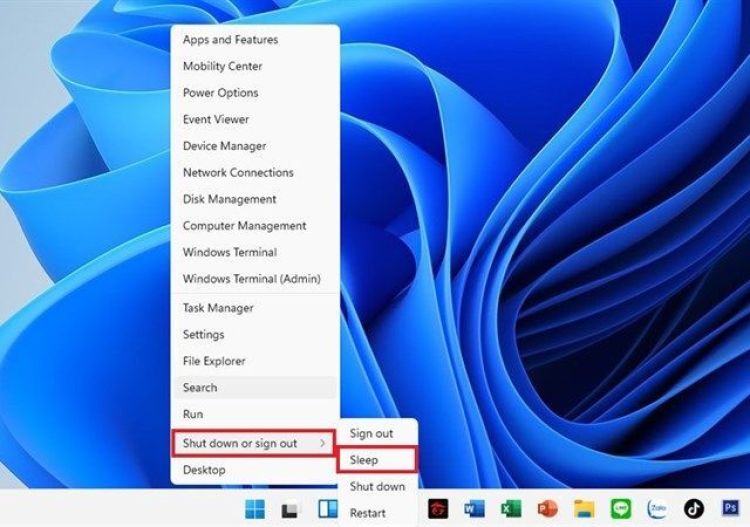This screenshot has width=750, height=527.
Task: Open the Widgets panel icon on taskbar
Action: 328,508
